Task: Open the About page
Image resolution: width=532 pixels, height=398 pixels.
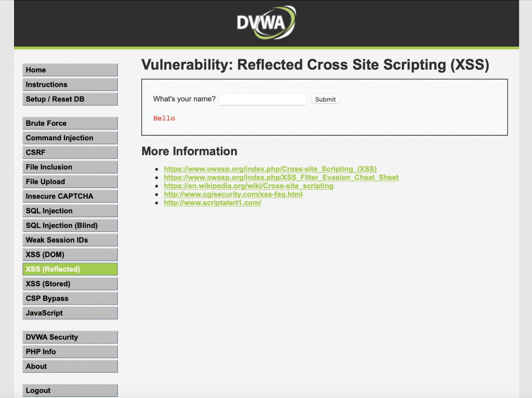Action: 70,366
